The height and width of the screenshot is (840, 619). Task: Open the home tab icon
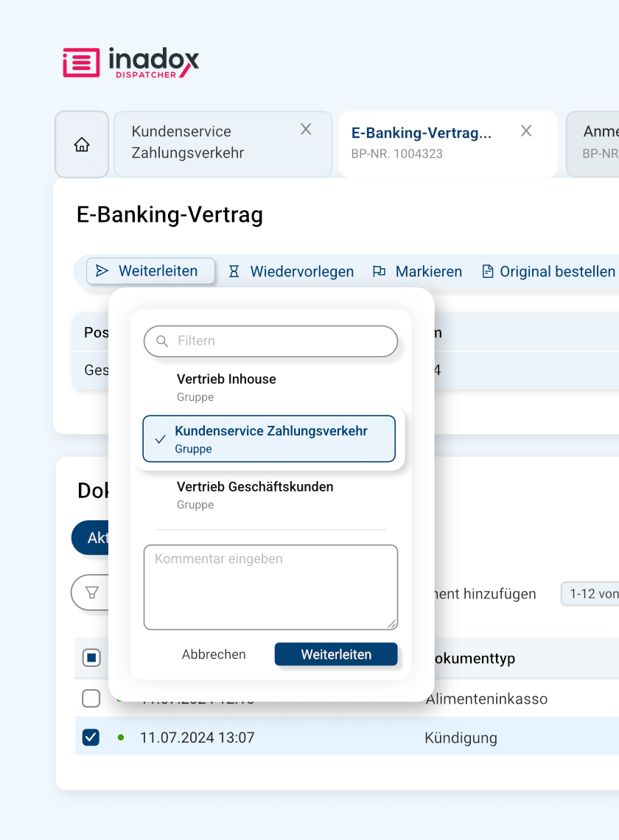click(82, 144)
